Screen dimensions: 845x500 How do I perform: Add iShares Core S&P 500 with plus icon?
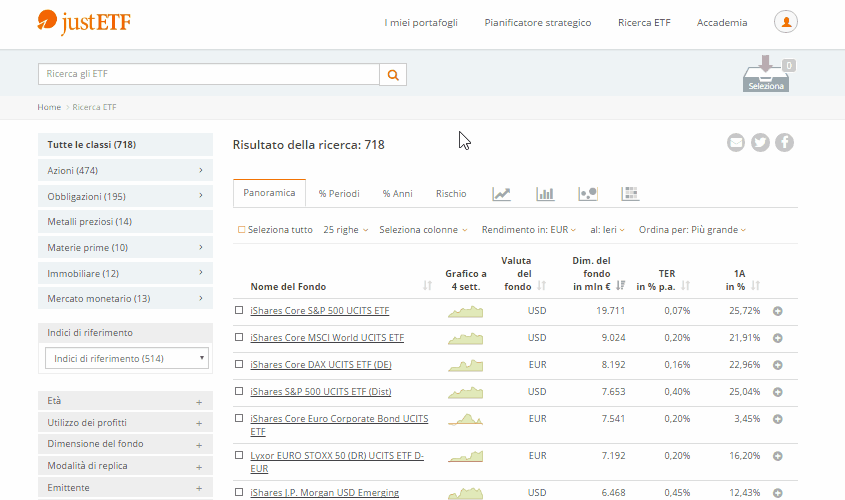(777, 311)
